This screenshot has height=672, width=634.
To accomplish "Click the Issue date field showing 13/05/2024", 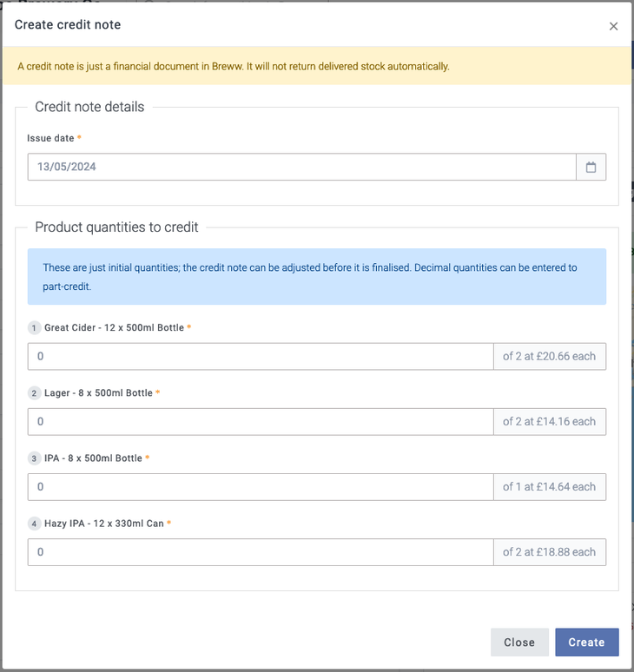I will [301, 167].
